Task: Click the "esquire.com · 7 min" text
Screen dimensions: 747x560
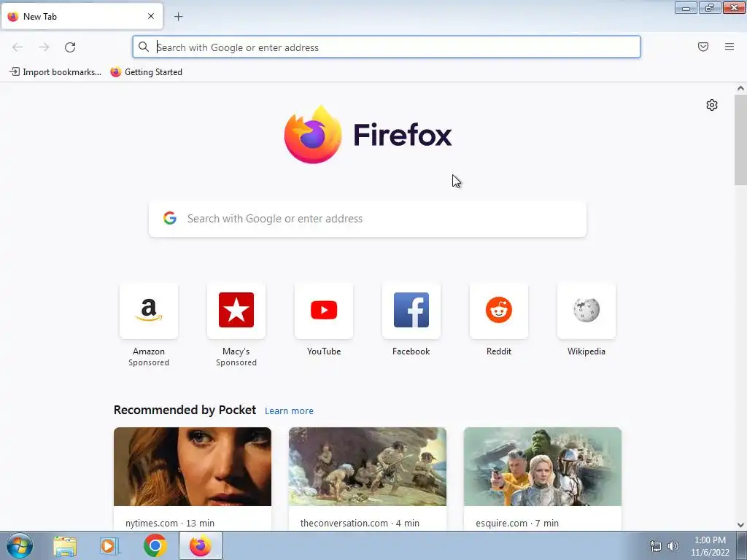Action: pos(517,523)
